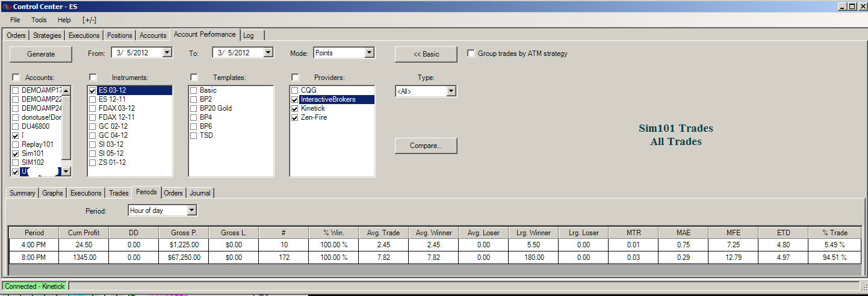Check the GC 04-12 instrument
This screenshot has width=868, height=296.
93,135
